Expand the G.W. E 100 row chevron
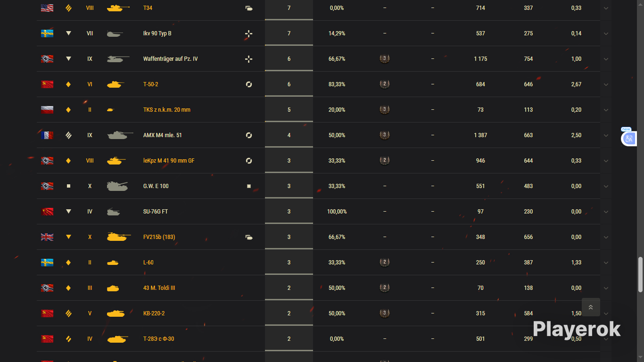Viewport: 644px width, 362px height. [606, 186]
